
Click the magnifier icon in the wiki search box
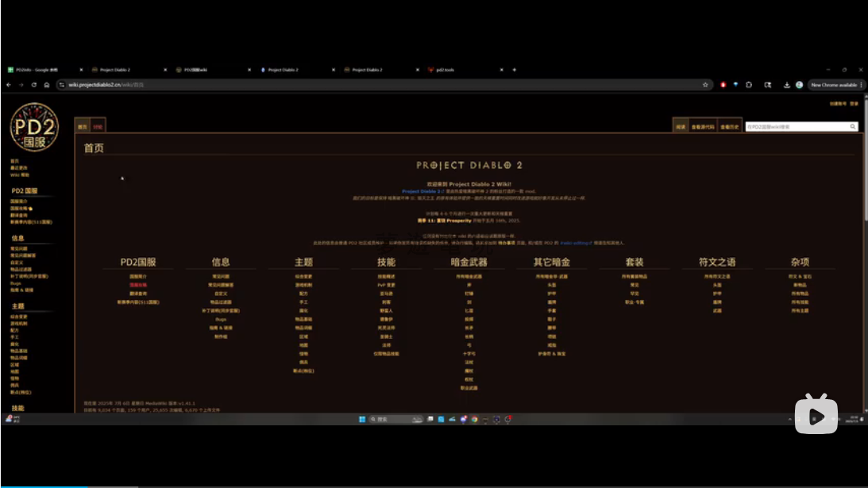click(x=852, y=126)
